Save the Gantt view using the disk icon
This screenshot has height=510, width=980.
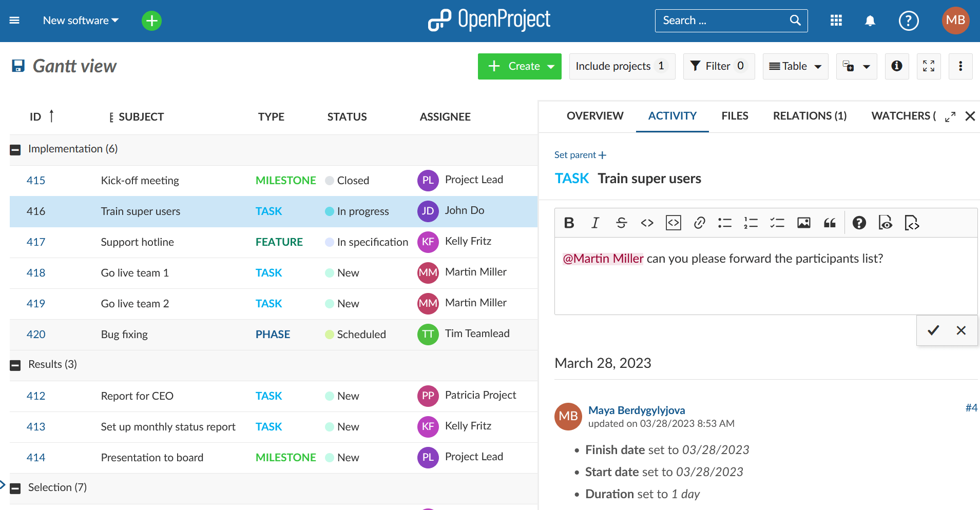(18, 65)
